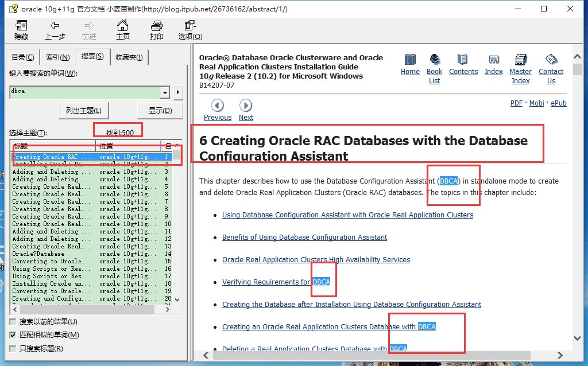Select result row 20 Creating and Configu
This screenshot has height=366, width=588.
point(92,298)
